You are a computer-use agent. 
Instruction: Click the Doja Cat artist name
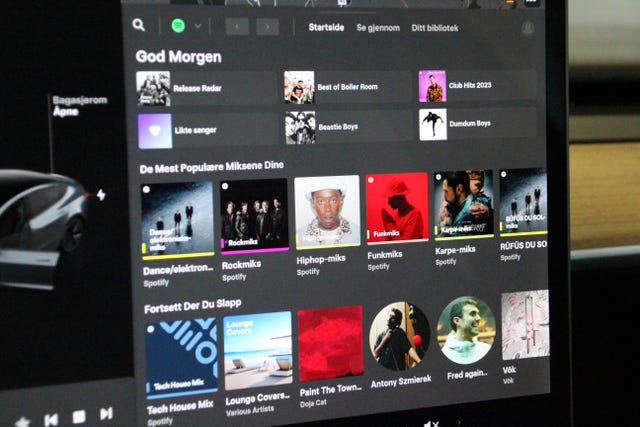pos(313,403)
